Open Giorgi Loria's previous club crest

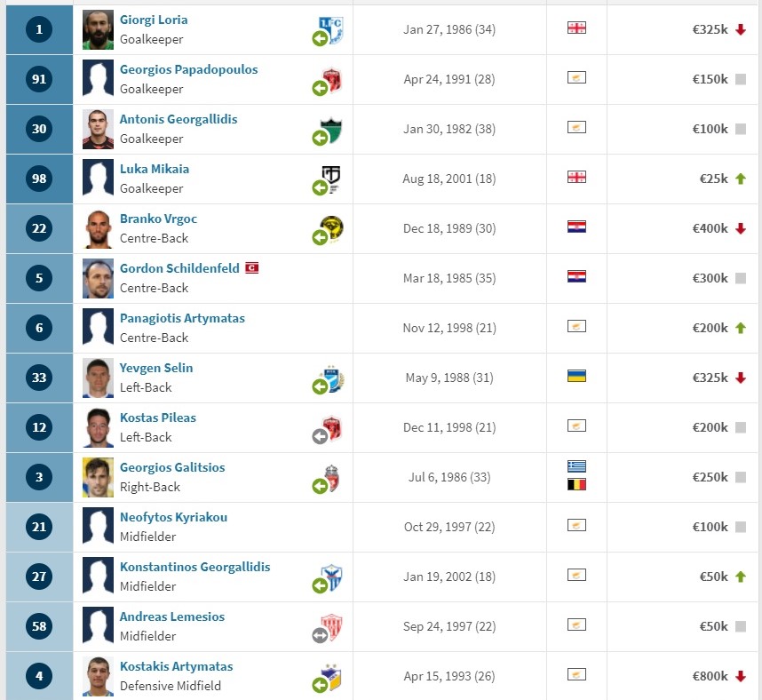click(x=331, y=29)
